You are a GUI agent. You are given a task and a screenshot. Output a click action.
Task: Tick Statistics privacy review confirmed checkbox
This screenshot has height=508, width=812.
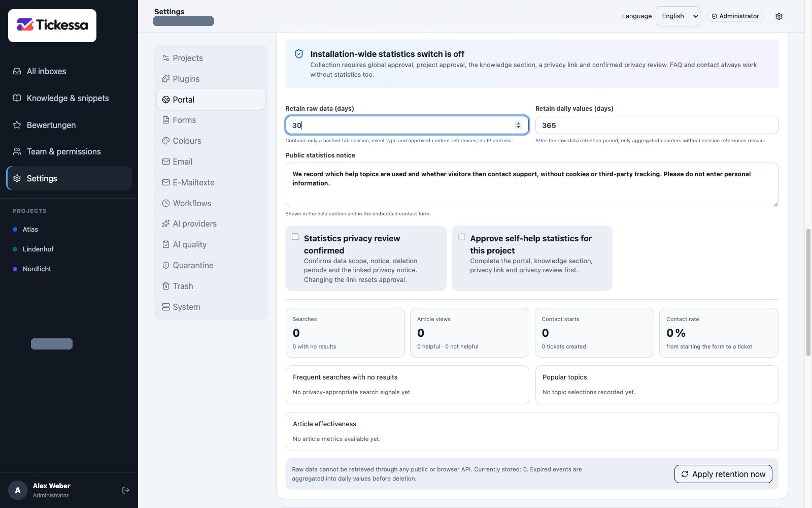[295, 237]
